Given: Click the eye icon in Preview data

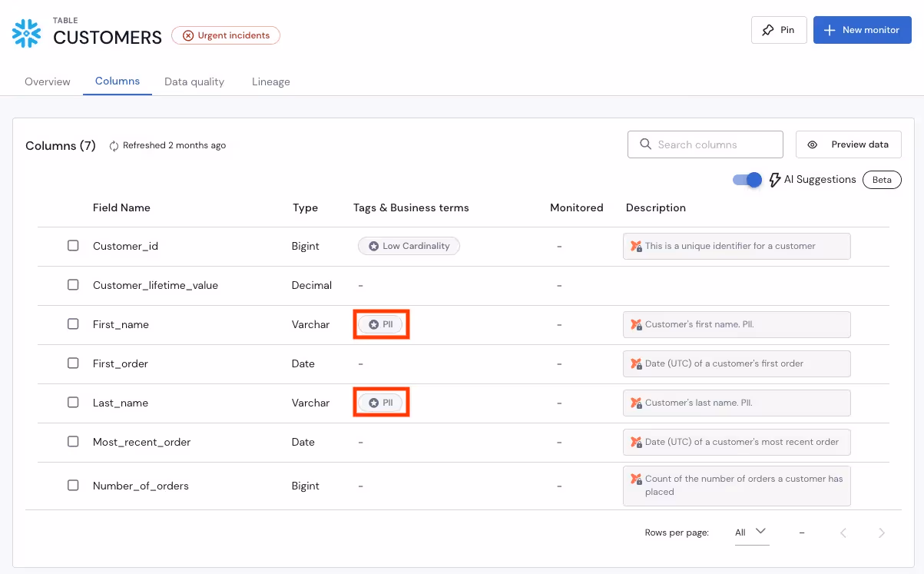Looking at the screenshot, I should click(813, 144).
